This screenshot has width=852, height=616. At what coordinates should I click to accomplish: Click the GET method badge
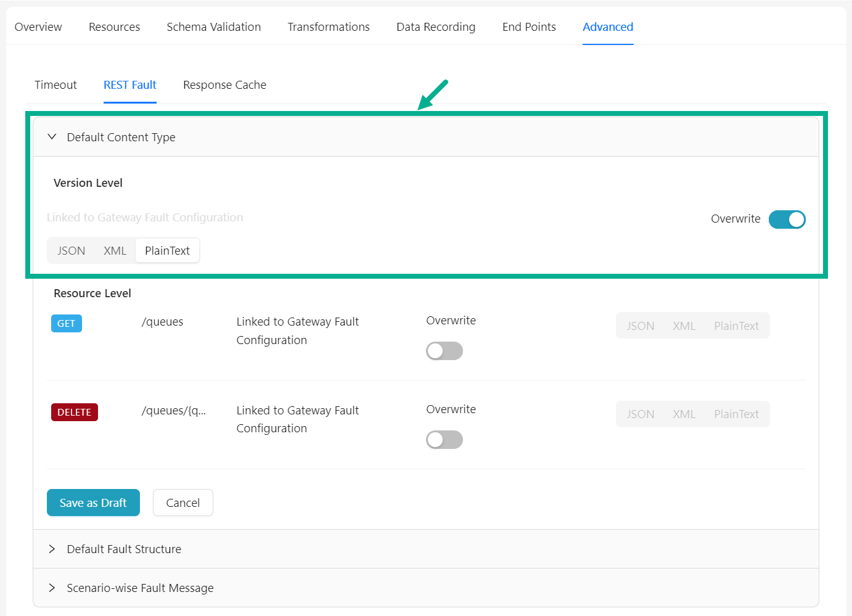pyautogui.click(x=67, y=324)
